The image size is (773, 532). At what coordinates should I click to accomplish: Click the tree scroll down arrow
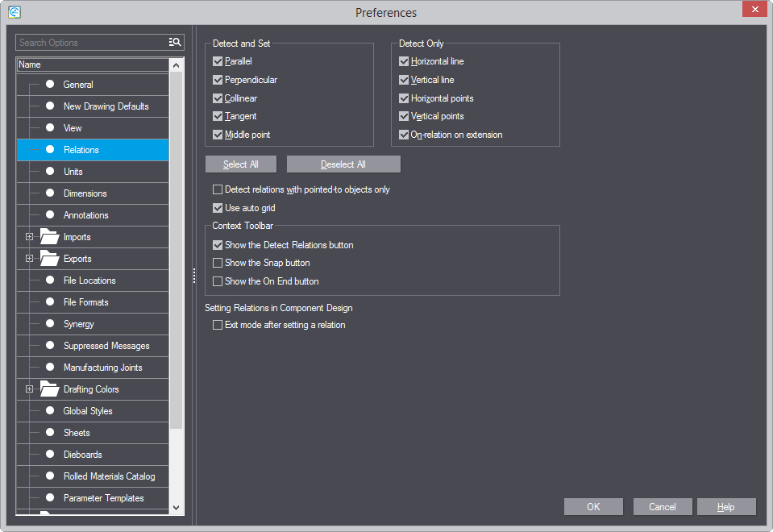pyautogui.click(x=176, y=507)
